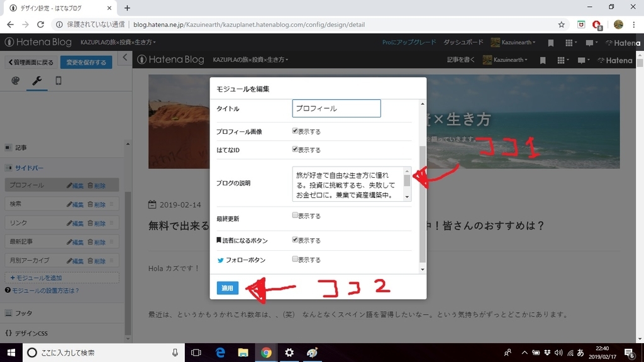View site security info icon

(x=59, y=25)
